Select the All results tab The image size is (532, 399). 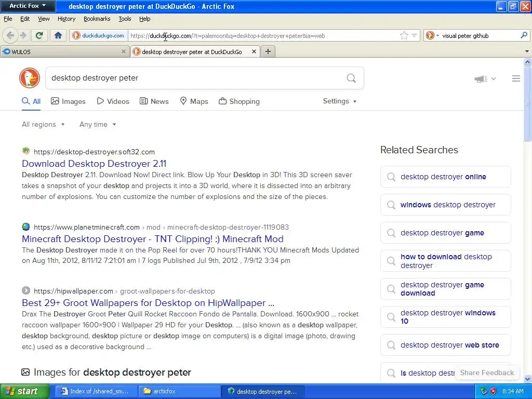tap(31, 101)
